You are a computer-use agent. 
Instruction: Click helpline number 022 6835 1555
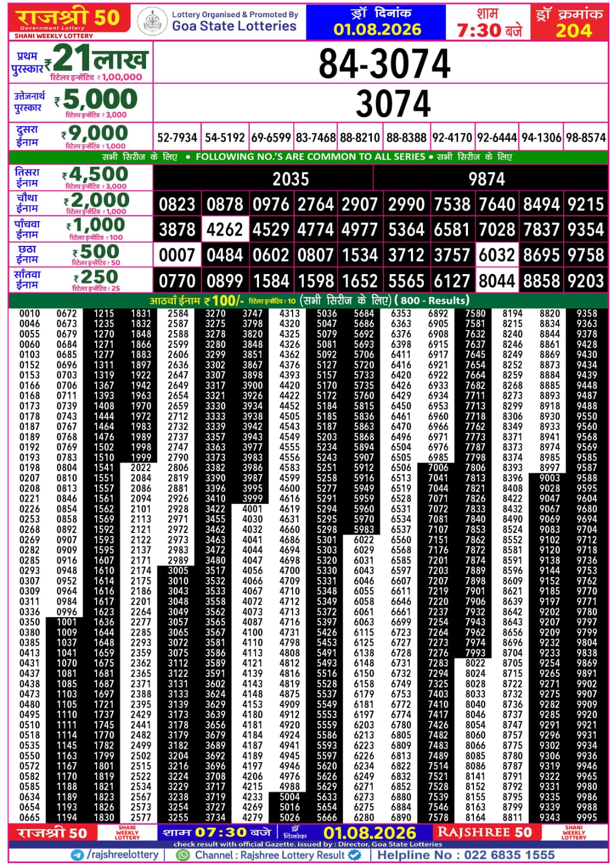[x=509, y=855]
